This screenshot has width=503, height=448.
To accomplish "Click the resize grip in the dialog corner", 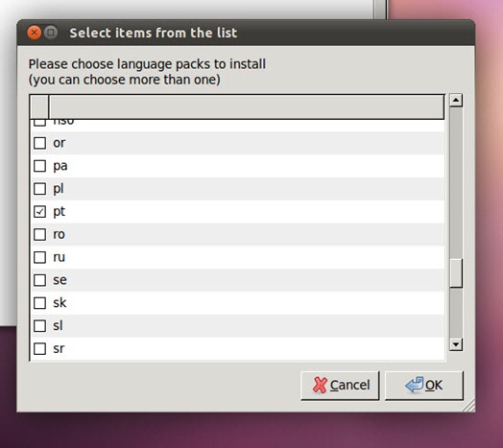I will pyautogui.click(x=469, y=406).
